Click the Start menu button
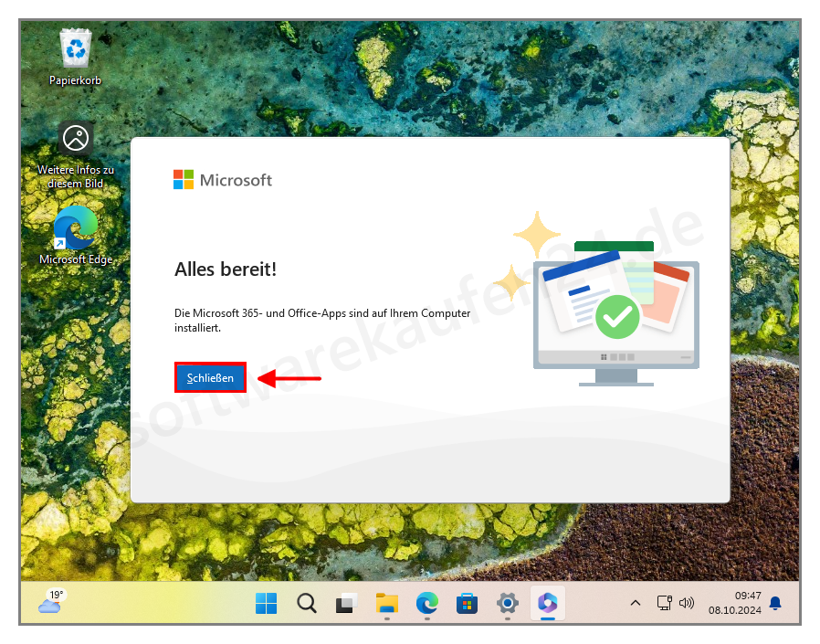Image resolution: width=820 pixels, height=644 pixels. coord(266,604)
